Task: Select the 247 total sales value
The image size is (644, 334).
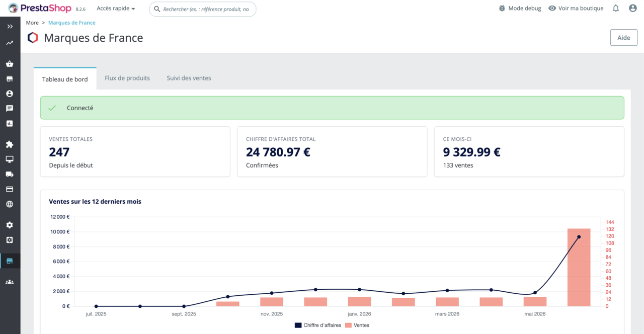Action: pos(59,152)
